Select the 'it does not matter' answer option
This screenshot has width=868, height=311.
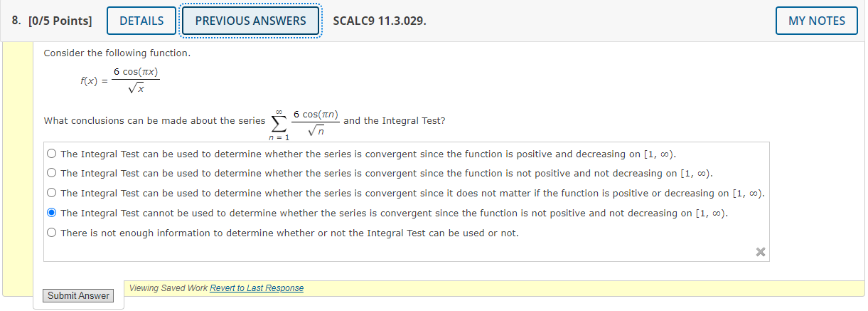click(x=51, y=193)
